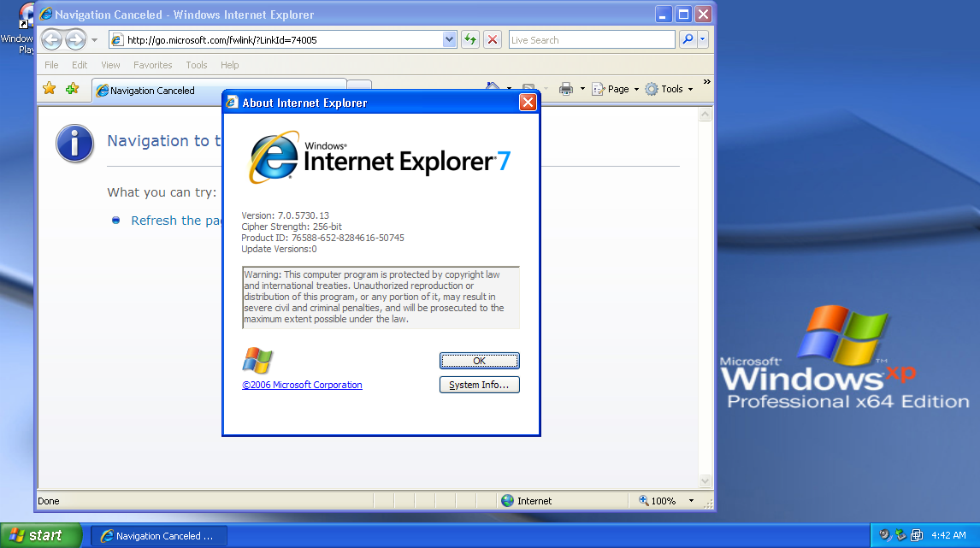The height and width of the screenshot is (548, 980).
Task: Close the About Internet Explorer dialog
Action: click(528, 103)
